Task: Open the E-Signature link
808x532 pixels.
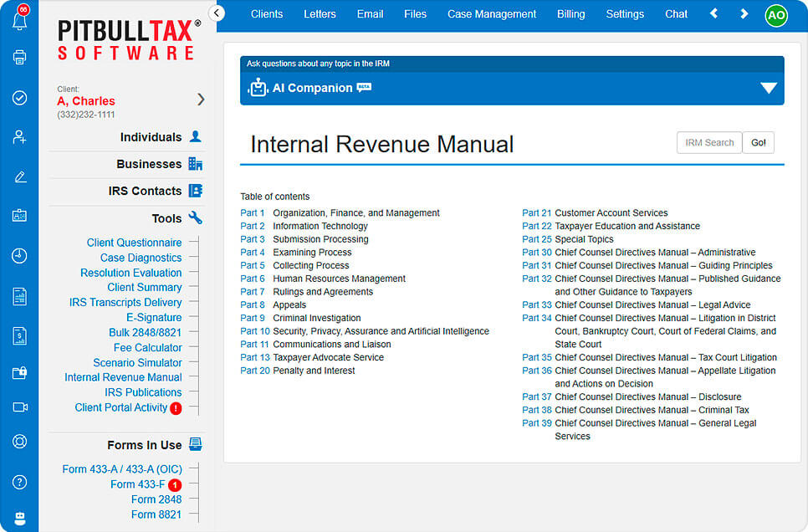Action: (154, 318)
